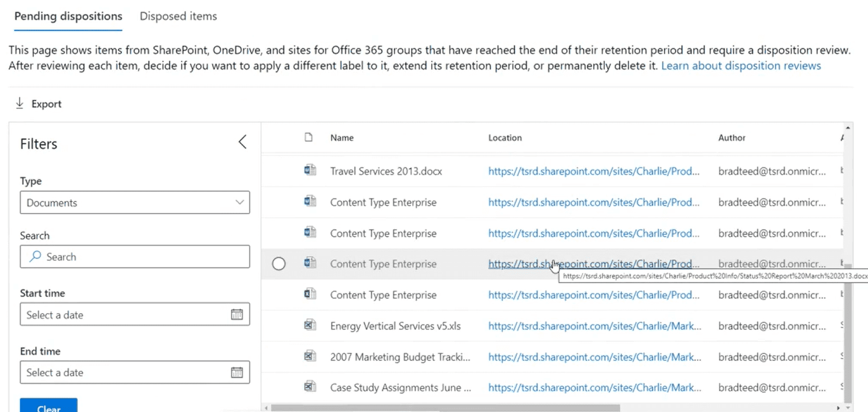The height and width of the screenshot is (412, 868).
Task: Click the Excel icon beside 2007 Marketing Budget Tracki...
Action: (310, 357)
